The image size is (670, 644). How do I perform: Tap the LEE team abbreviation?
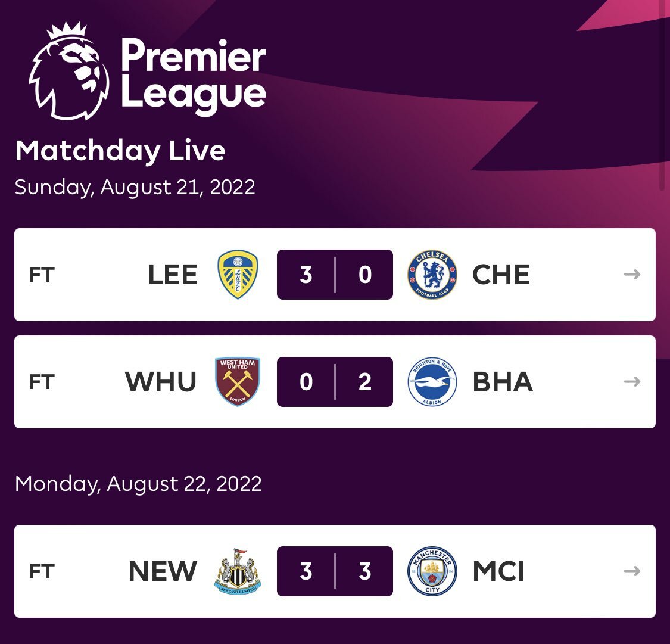pyautogui.click(x=173, y=275)
